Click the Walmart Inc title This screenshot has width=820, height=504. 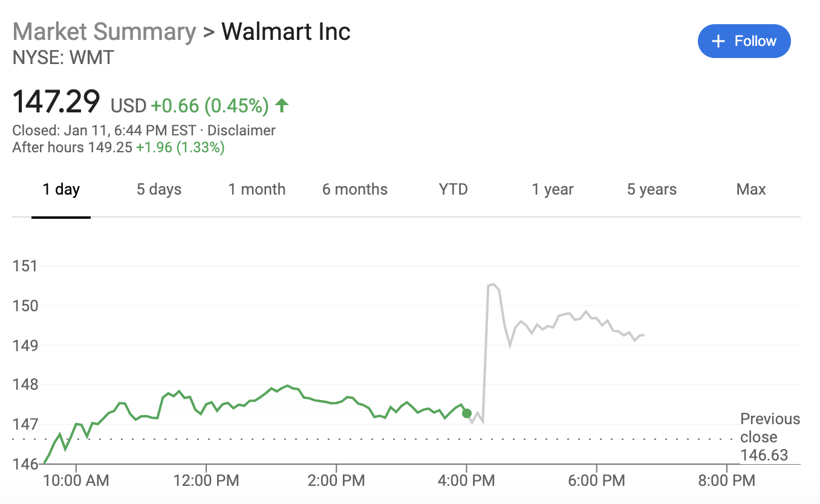(285, 31)
